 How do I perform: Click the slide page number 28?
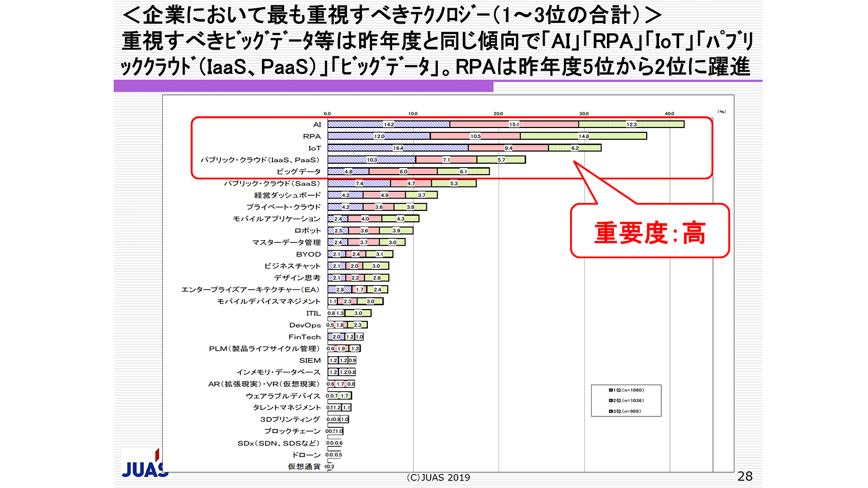745,477
